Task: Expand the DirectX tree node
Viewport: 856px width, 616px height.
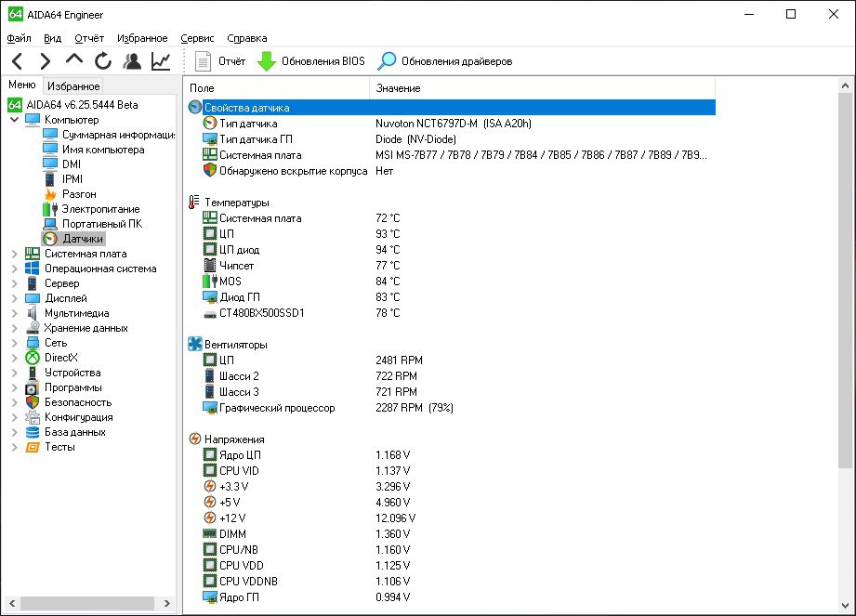Action: click(15, 358)
